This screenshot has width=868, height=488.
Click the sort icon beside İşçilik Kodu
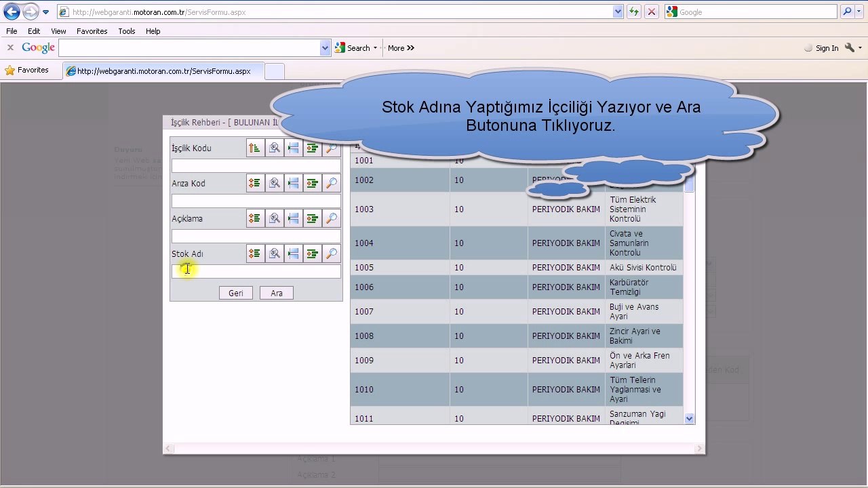pos(255,148)
